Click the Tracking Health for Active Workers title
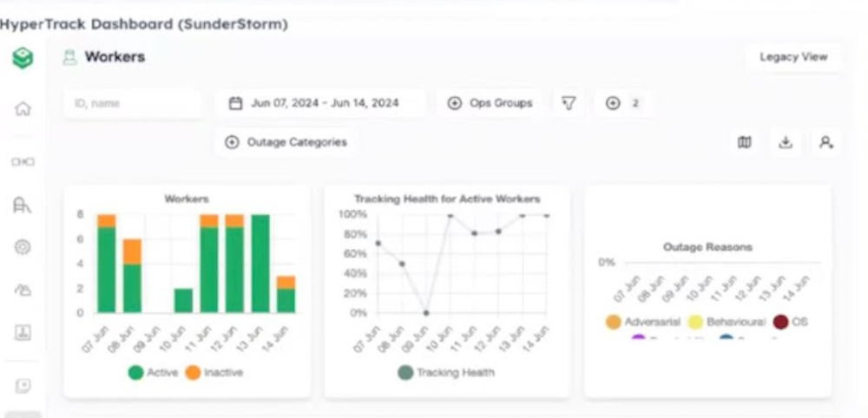Viewport: 868px width, 418px height. (447, 199)
